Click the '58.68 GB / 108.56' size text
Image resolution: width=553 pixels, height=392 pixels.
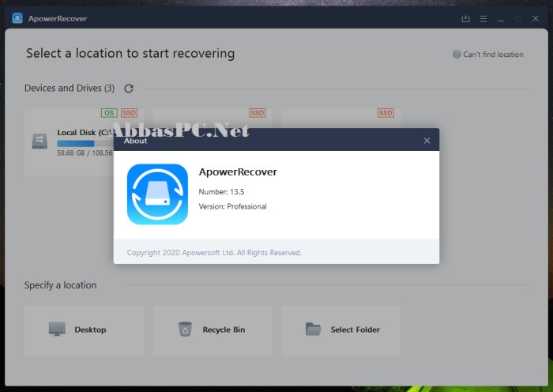tap(85, 153)
